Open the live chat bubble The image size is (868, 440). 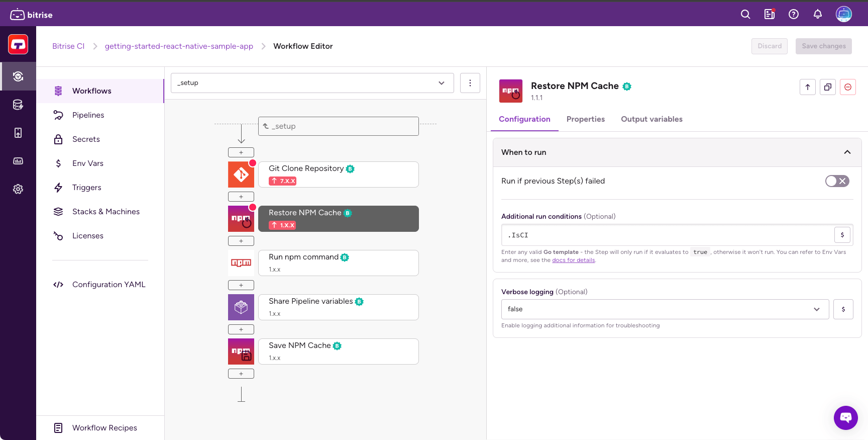point(846,417)
